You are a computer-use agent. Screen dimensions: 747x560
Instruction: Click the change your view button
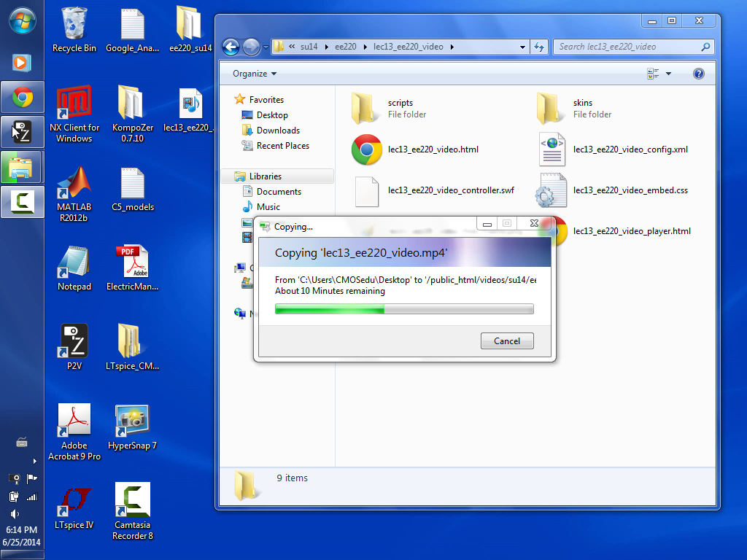pos(653,74)
